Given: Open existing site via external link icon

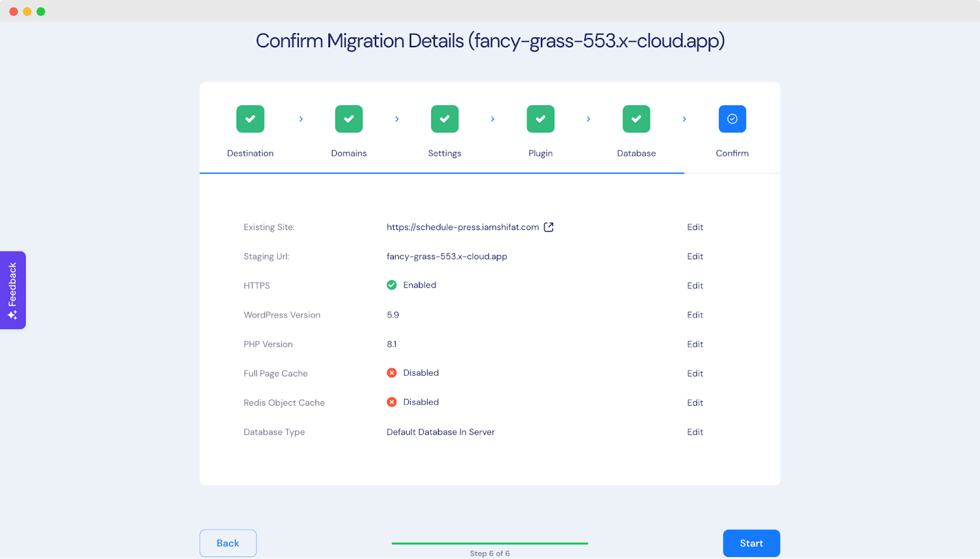Looking at the screenshot, I should (x=549, y=227).
